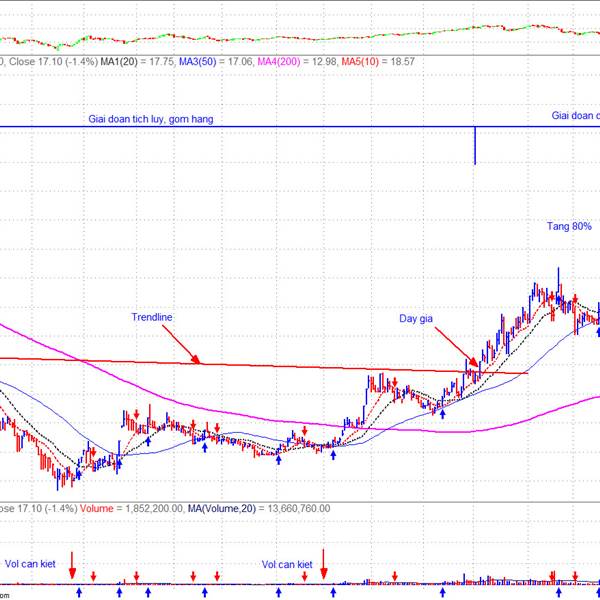Screen dimensions: 600x600
Task: Click the "Trendline" annotation text
Action: (x=152, y=317)
